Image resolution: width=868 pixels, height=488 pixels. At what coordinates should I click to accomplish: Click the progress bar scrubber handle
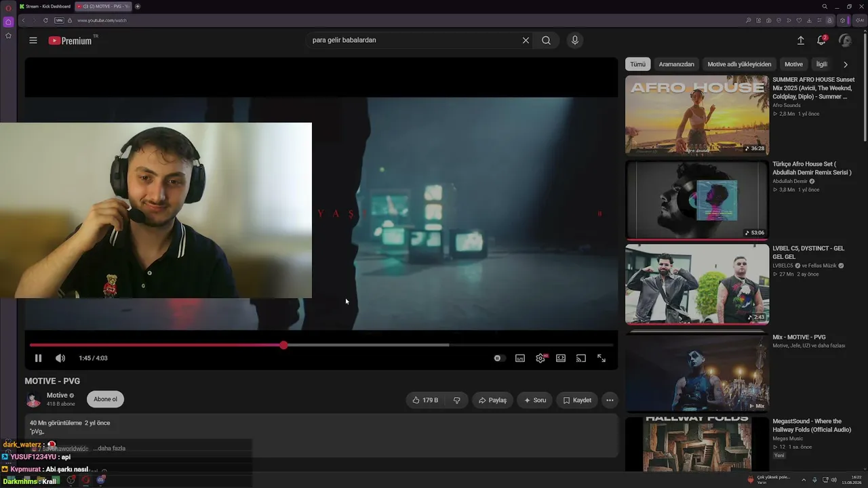283,345
